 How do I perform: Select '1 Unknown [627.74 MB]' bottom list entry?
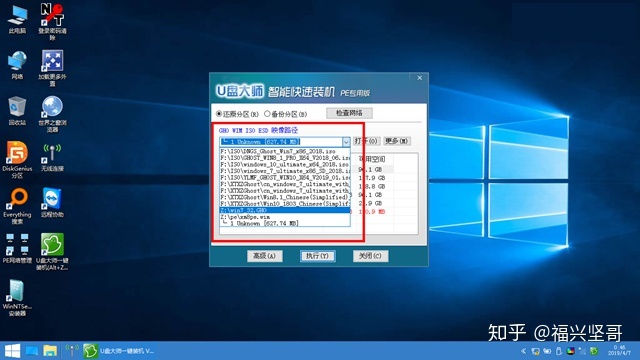click(285, 223)
